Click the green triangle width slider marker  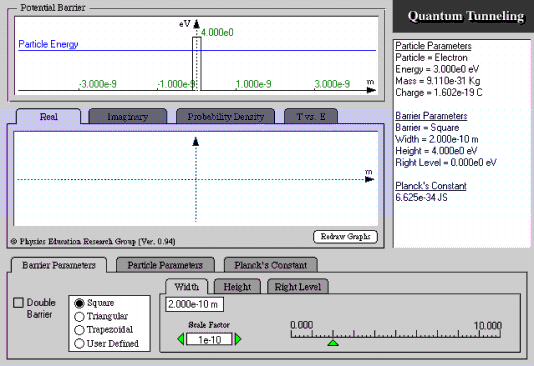pyautogui.click(x=333, y=343)
